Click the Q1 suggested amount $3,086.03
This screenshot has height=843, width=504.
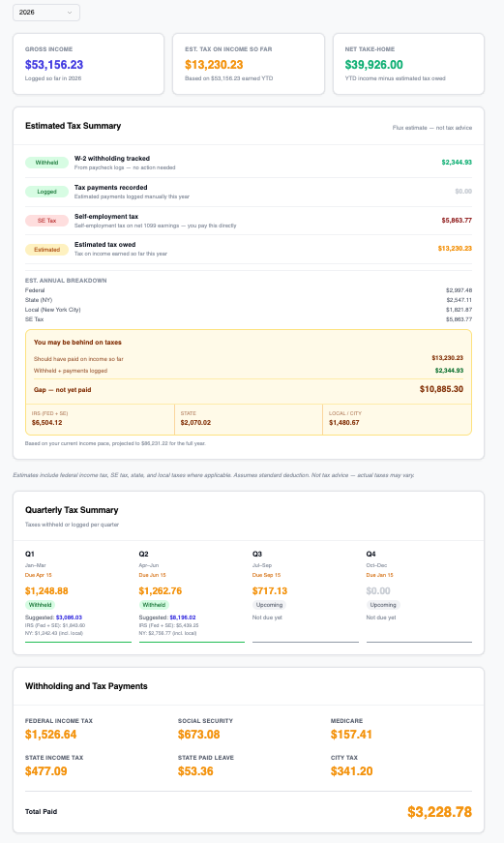point(69,617)
